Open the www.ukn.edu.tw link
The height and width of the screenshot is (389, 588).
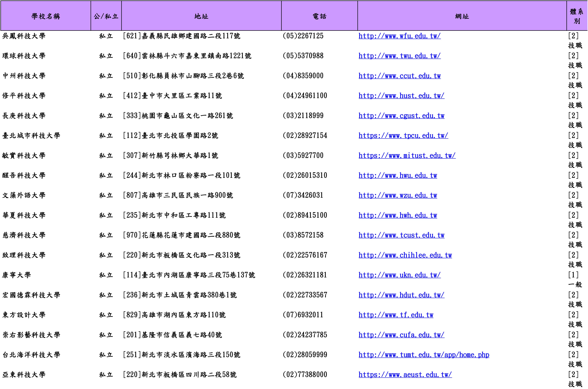point(399,275)
